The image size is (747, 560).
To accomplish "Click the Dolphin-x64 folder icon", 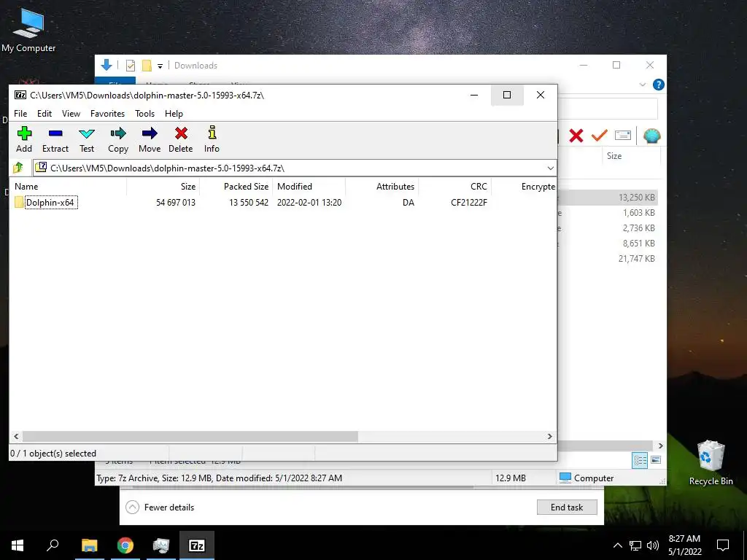I will [19, 203].
